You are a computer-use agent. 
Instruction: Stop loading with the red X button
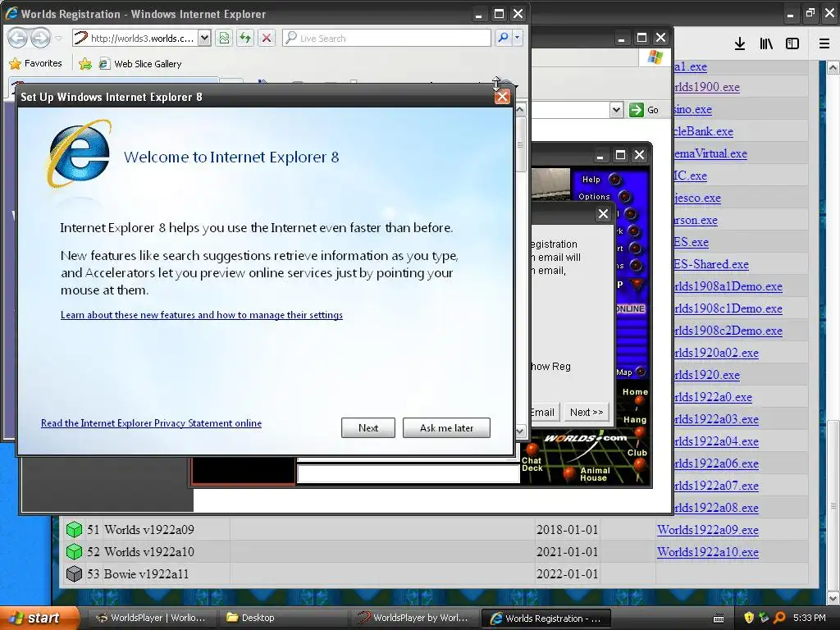[x=267, y=38]
